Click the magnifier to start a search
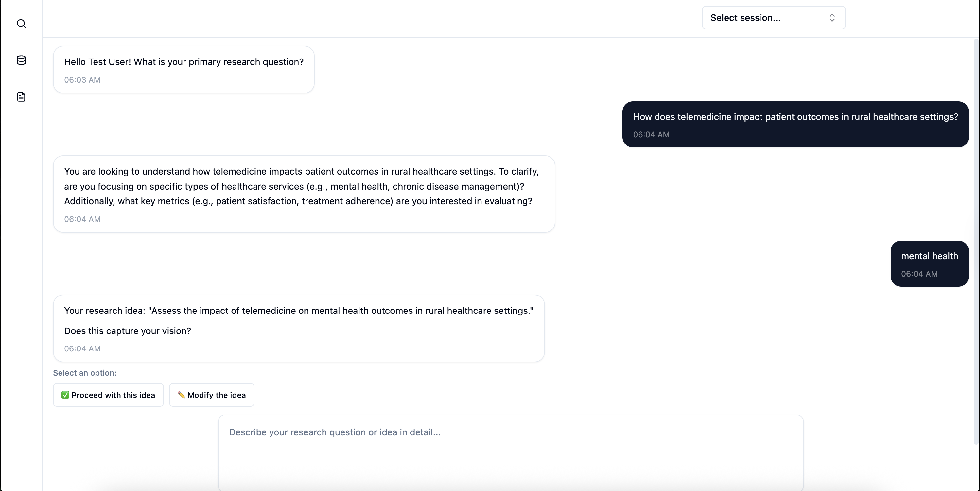Viewport: 980px width, 491px height. (21, 24)
